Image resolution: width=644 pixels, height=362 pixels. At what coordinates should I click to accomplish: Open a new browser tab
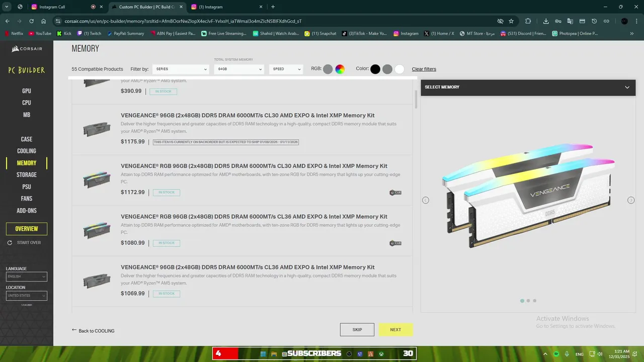click(273, 7)
